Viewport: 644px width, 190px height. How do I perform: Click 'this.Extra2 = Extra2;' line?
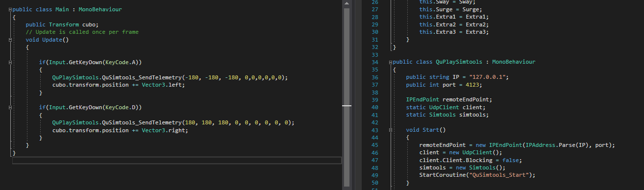tap(454, 24)
